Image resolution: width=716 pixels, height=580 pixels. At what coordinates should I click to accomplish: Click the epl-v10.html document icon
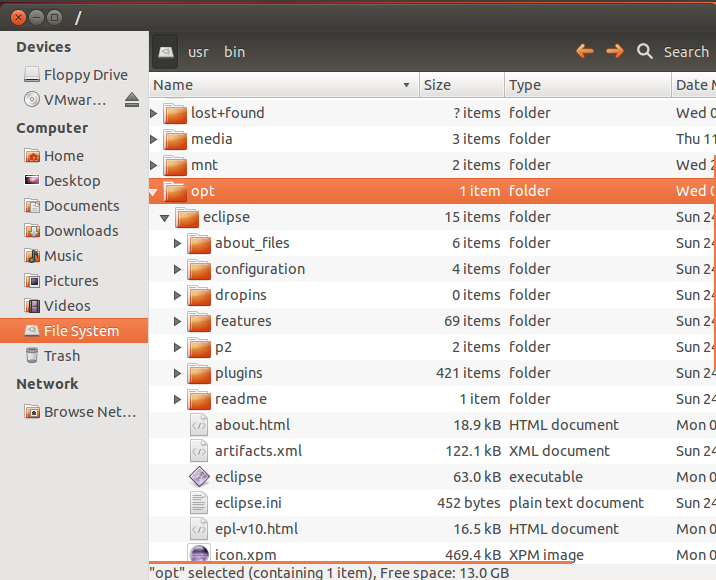199,529
